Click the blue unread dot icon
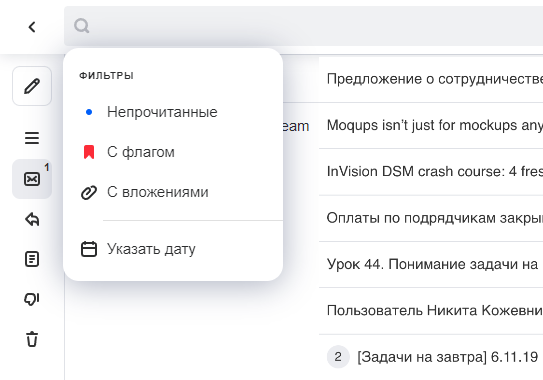Viewport: 543px width, 380px height. pos(89,112)
